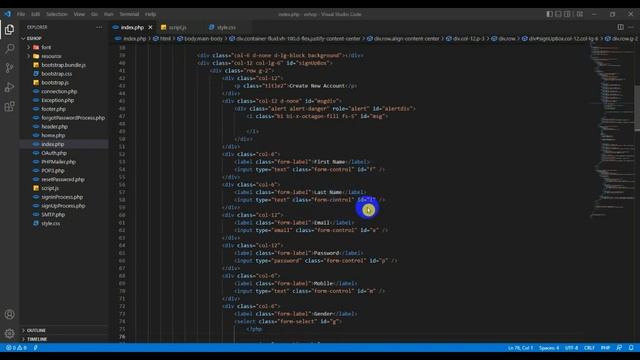Select the index.php editor tab

click(x=132, y=27)
